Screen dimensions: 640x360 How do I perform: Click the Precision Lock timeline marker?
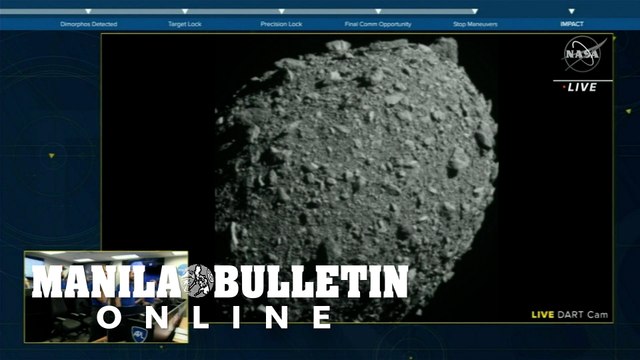click(x=282, y=11)
